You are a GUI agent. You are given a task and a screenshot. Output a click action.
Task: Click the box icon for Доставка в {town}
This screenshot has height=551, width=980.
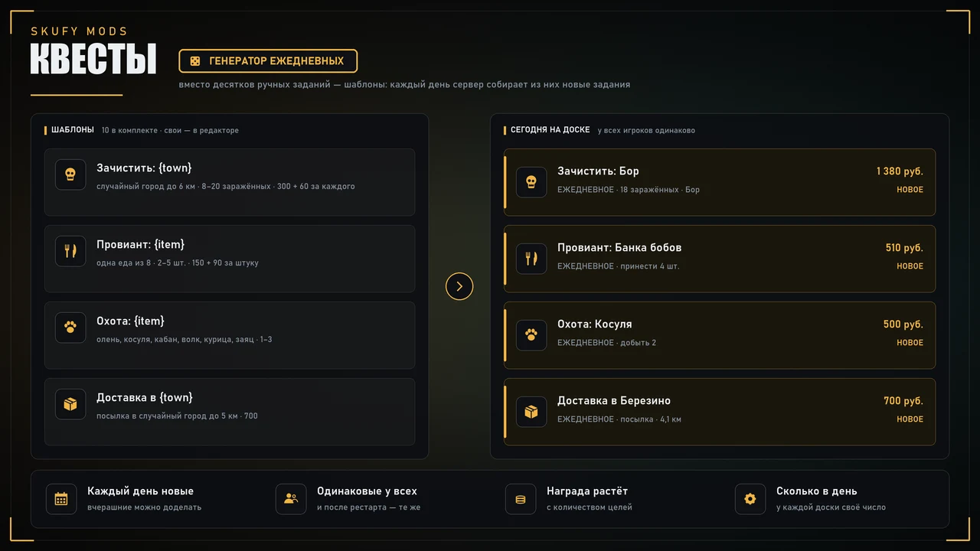tap(70, 404)
